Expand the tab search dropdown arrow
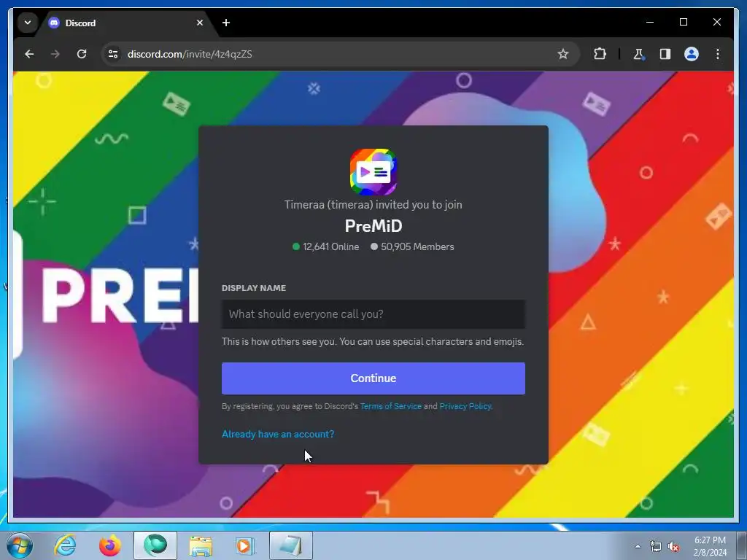 click(x=28, y=23)
